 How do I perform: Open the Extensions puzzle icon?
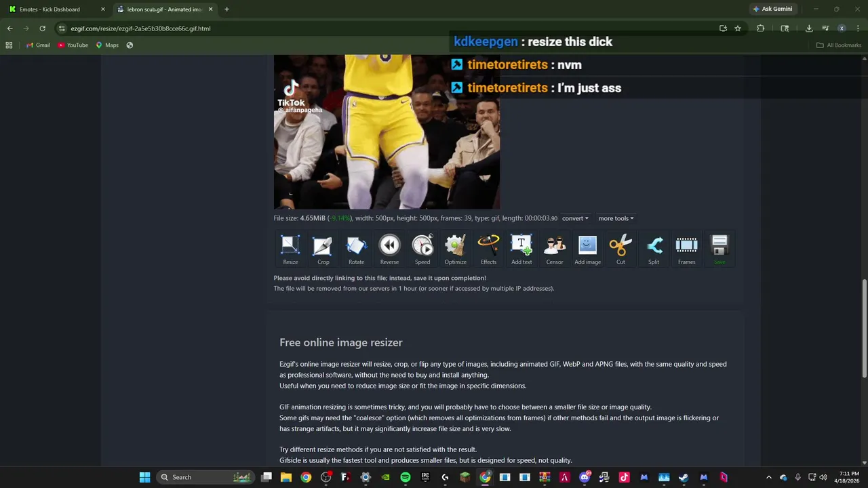(760, 28)
